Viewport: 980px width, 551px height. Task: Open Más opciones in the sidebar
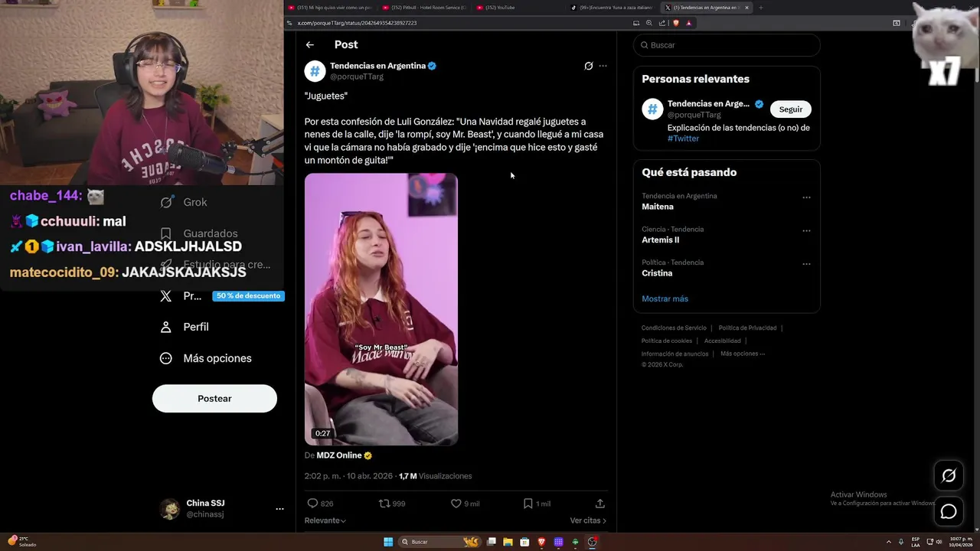click(x=205, y=358)
